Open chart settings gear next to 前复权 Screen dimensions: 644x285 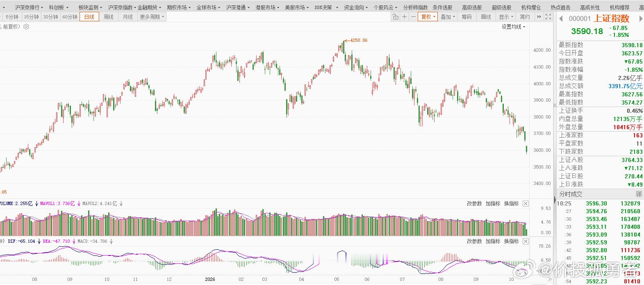[26, 27]
